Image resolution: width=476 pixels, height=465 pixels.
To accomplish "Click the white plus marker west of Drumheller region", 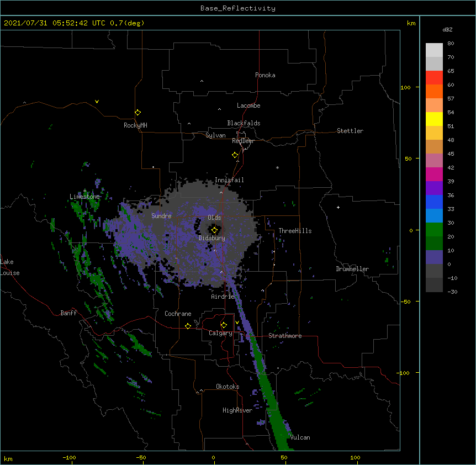I will pyautogui.click(x=338, y=207).
